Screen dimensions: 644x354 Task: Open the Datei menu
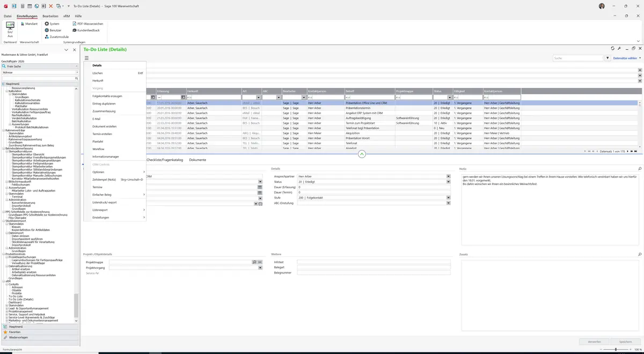click(8, 16)
